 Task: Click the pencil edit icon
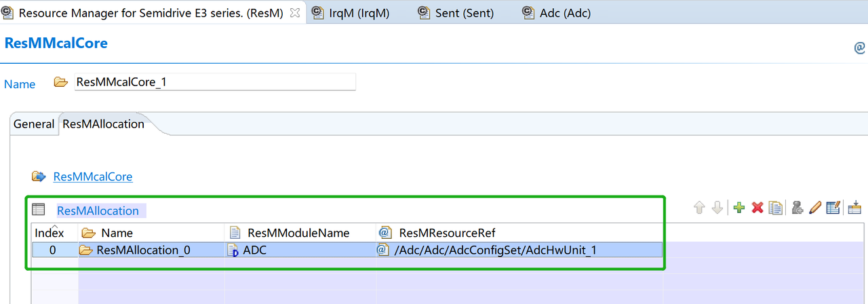tap(816, 208)
